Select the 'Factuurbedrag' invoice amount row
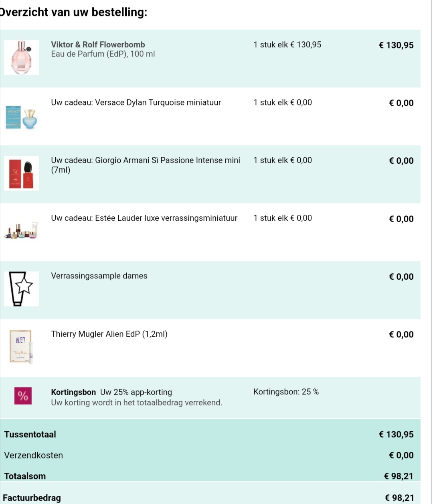This screenshot has width=433, height=504. (x=210, y=498)
